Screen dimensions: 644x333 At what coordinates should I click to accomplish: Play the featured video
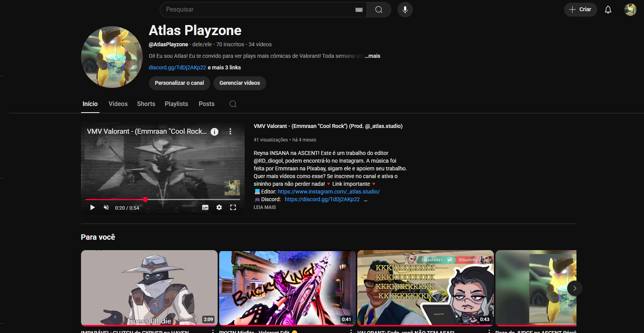coord(93,207)
